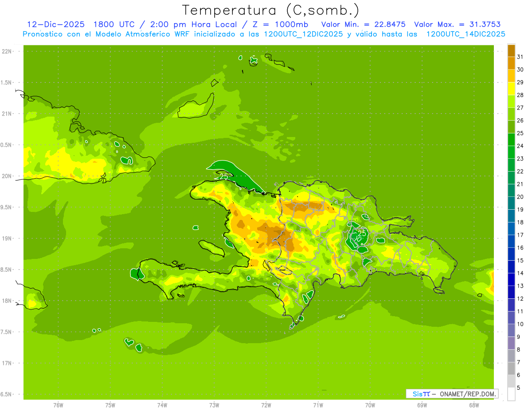Click the '75W' longitude label
The height and width of the screenshot is (411, 532).
pyautogui.click(x=110, y=405)
